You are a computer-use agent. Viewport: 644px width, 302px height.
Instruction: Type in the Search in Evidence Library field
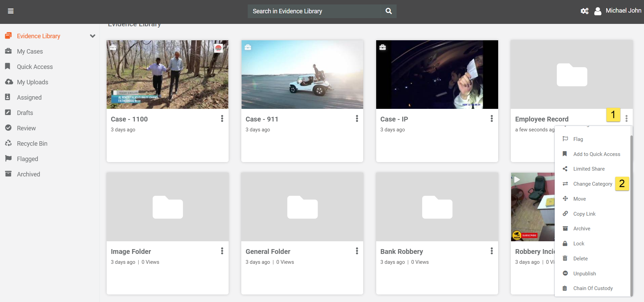click(x=313, y=11)
